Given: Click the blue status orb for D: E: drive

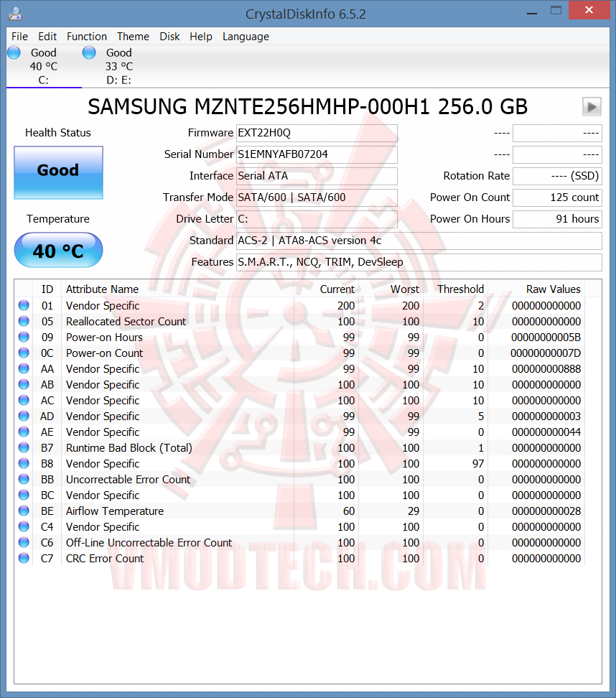Looking at the screenshot, I should pyautogui.click(x=89, y=52).
